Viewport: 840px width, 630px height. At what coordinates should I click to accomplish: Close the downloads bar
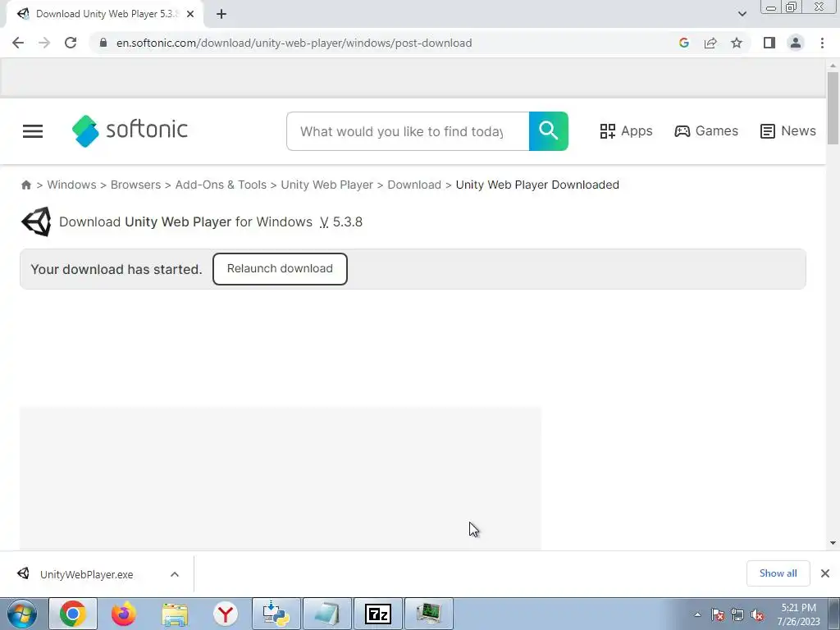825,573
